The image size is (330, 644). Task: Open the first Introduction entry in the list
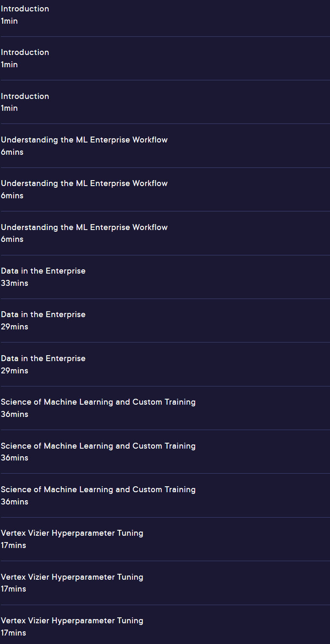click(x=25, y=9)
